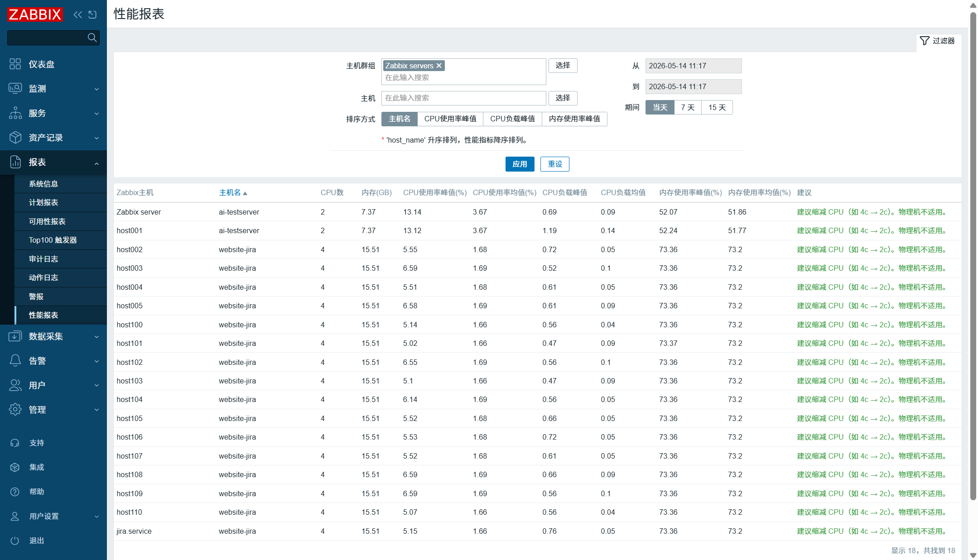
Task: Select sort by CPU使用率峰值
Action: pos(450,119)
